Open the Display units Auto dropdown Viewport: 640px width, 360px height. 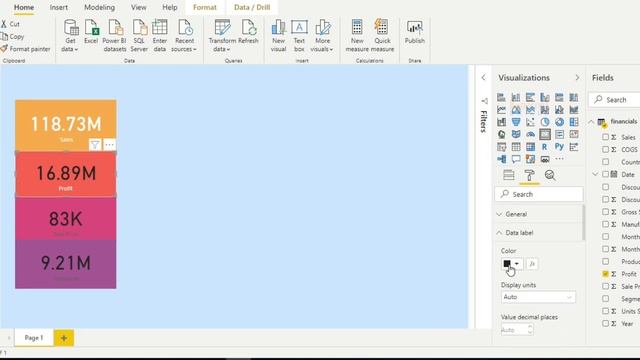coord(538,297)
